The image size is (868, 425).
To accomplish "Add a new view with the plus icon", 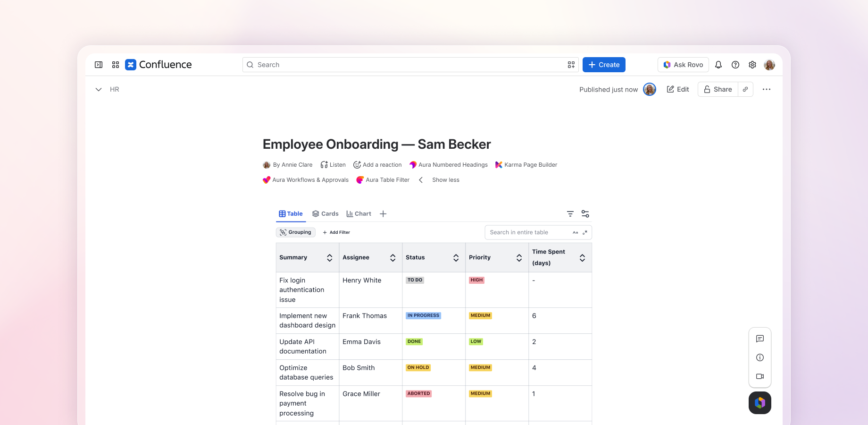I will 383,214.
